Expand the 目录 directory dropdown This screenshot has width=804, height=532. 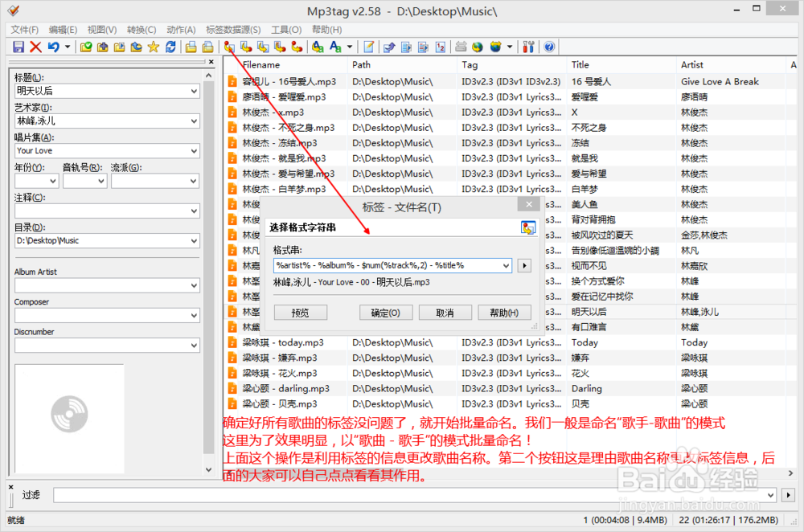point(194,241)
